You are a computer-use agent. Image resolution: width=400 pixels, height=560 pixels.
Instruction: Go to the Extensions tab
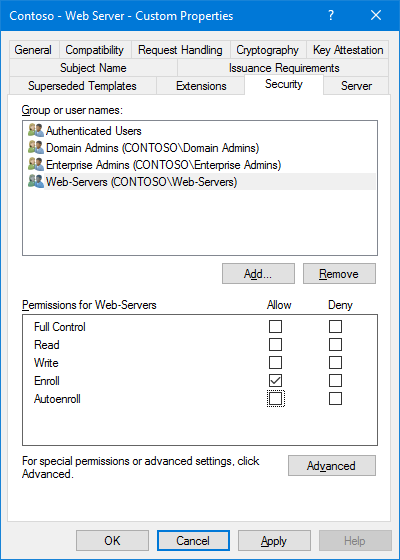(201, 86)
